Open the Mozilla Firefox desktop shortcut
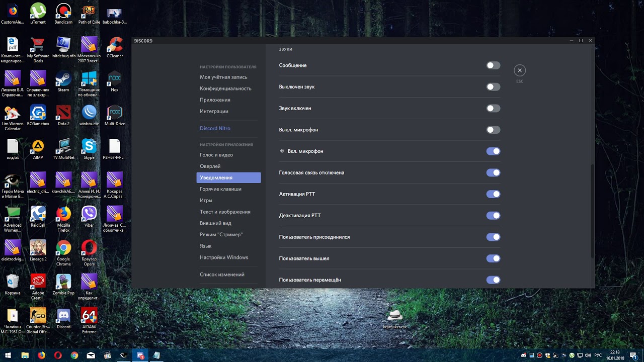The image size is (644, 362). point(63,219)
